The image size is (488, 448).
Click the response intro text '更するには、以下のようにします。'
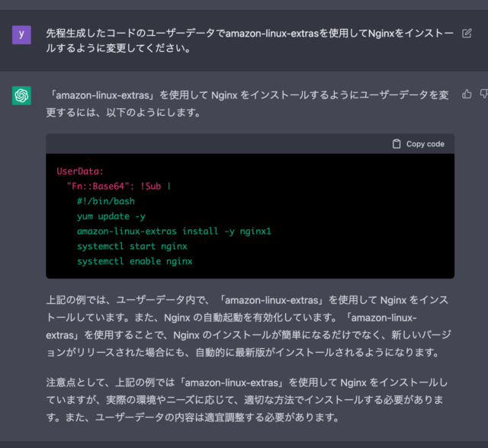[x=124, y=112]
